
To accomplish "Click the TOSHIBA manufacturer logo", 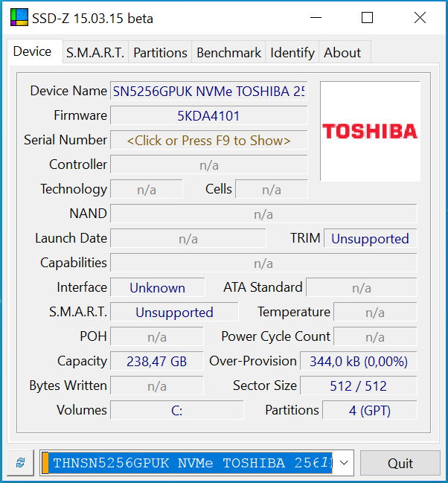I will pyautogui.click(x=370, y=131).
